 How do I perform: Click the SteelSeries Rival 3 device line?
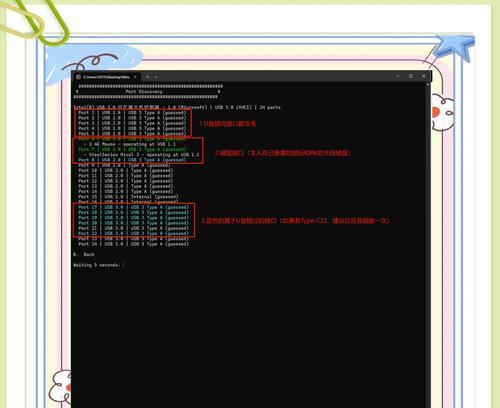[x=141, y=155]
